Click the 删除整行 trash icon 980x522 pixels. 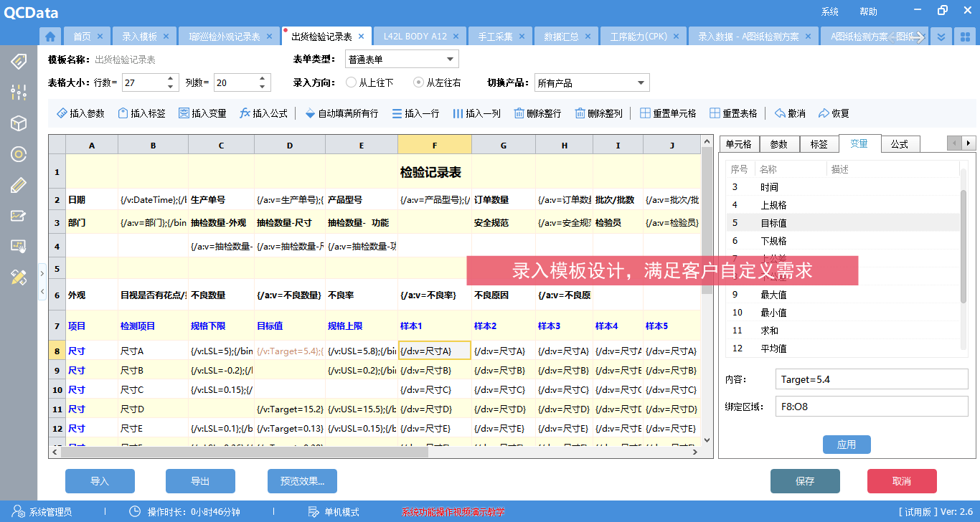click(x=518, y=113)
